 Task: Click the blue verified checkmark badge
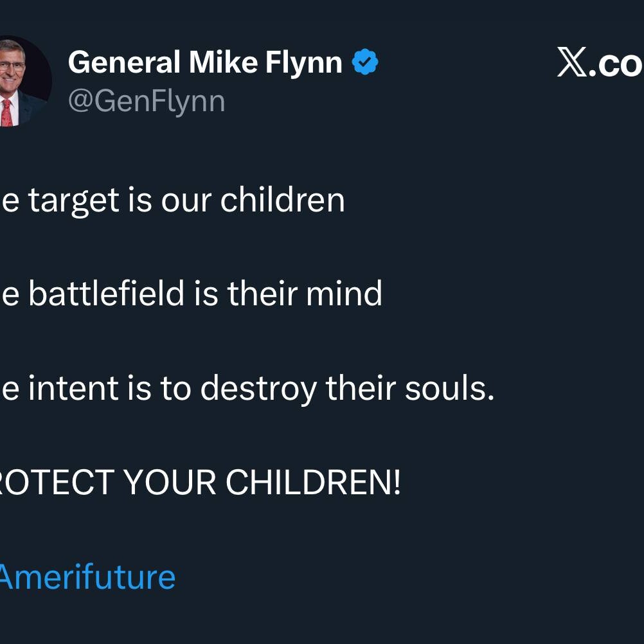click(365, 63)
